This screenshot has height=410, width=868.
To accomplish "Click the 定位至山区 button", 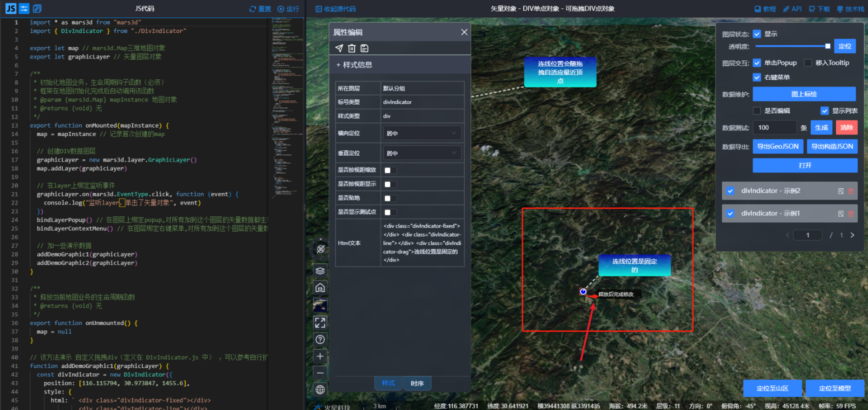I will (772, 388).
